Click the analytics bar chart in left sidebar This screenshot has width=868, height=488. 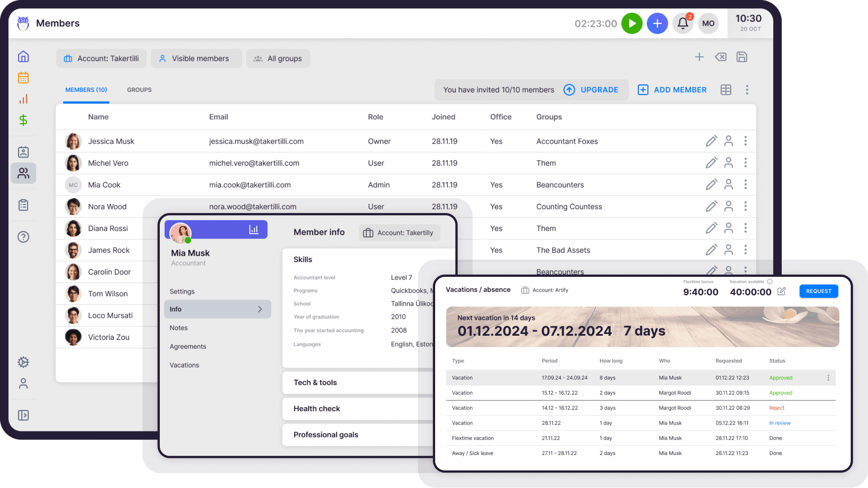tap(24, 98)
